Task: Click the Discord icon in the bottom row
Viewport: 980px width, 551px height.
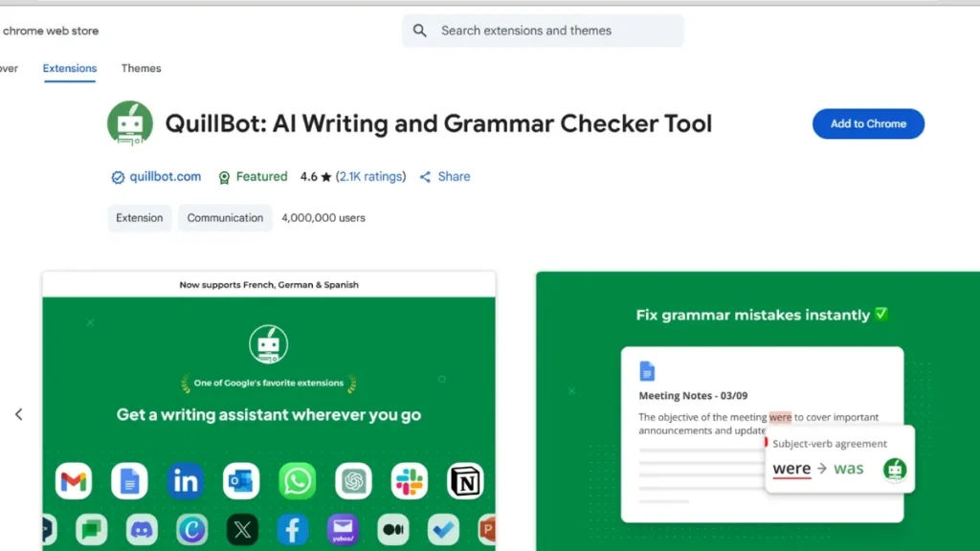Action: point(142,530)
